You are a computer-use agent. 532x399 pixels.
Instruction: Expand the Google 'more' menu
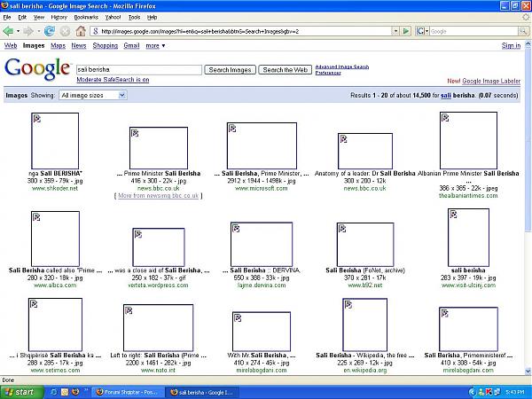tap(155, 45)
